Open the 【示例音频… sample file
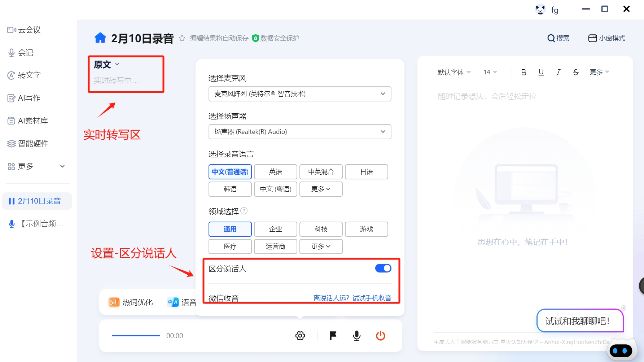The width and height of the screenshot is (644, 362). click(37, 224)
